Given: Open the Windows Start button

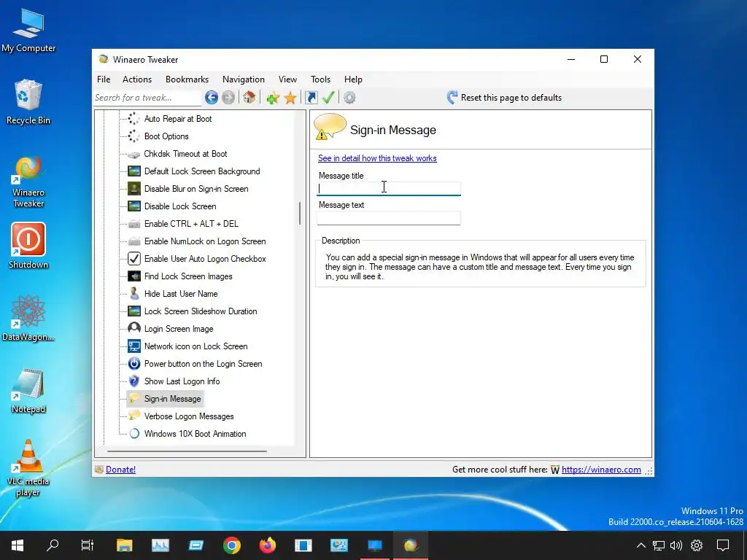Looking at the screenshot, I should click(x=18, y=545).
